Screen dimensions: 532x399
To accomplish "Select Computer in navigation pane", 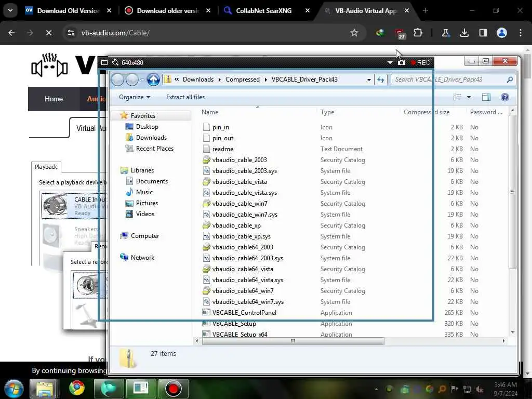I will point(144,236).
